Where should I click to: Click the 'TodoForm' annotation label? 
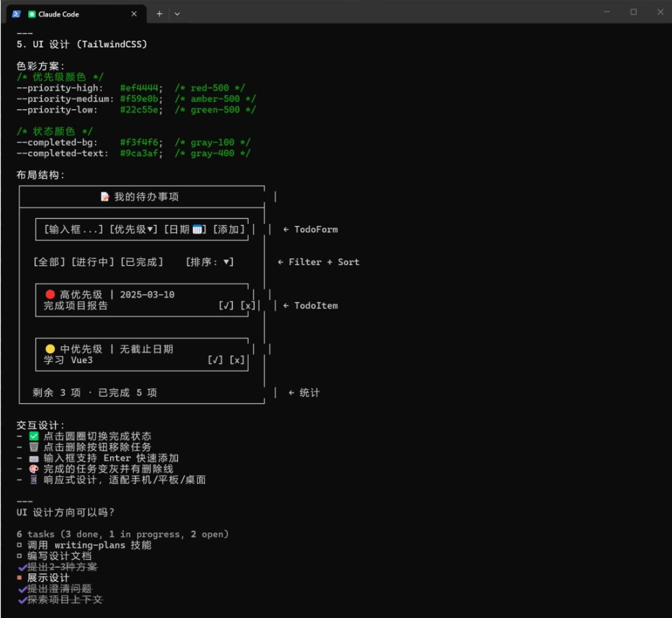316,229
